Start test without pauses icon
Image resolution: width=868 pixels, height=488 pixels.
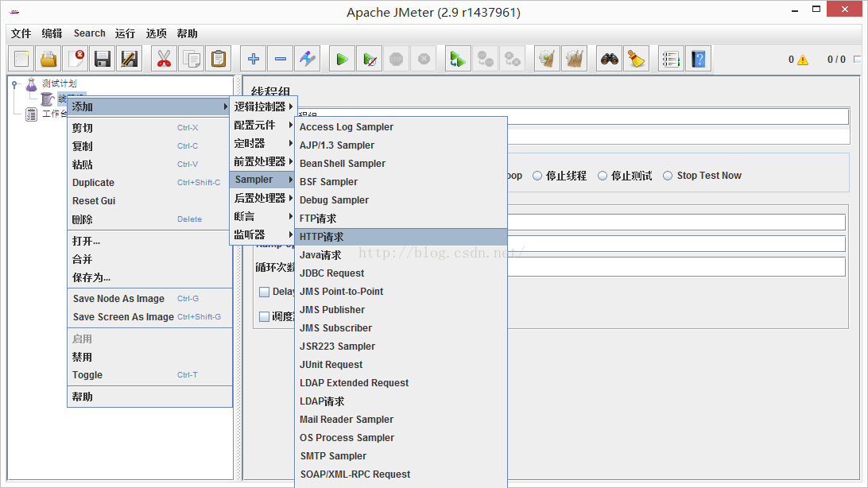[x=370, y=59]
